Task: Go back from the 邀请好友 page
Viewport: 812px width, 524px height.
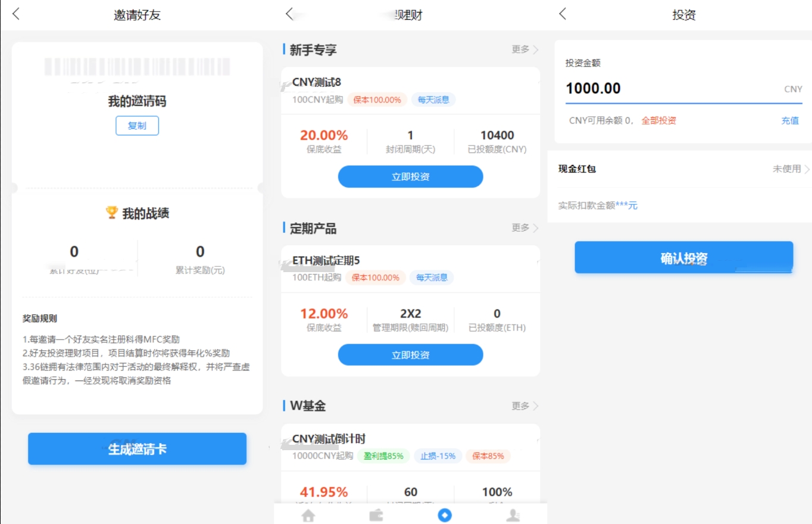Action: [x=16, y=14]
